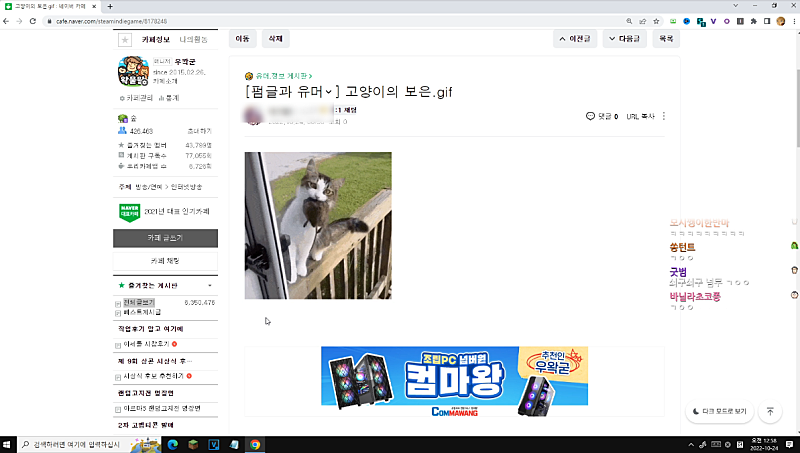Click the purple circle extension icon
Viewport: 800px width, 453px height.
[x=727, y=21]
